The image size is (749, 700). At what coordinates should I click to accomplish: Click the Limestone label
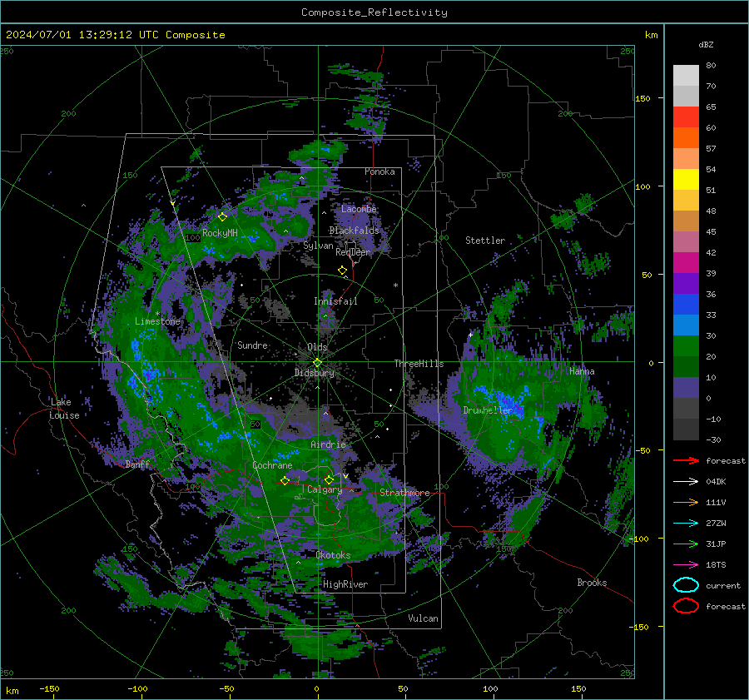pyautogui.click(x=157, y=321)
